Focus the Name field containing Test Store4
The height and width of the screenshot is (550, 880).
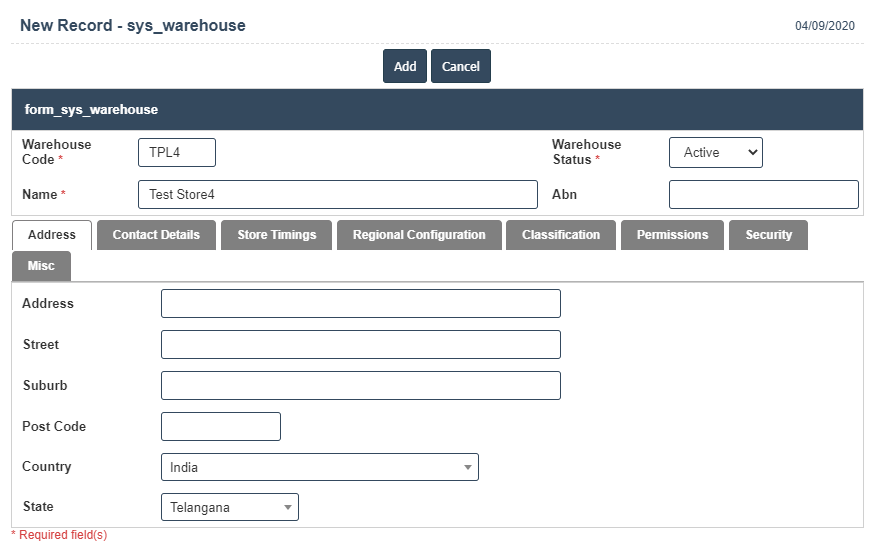[x=337, y=194]
